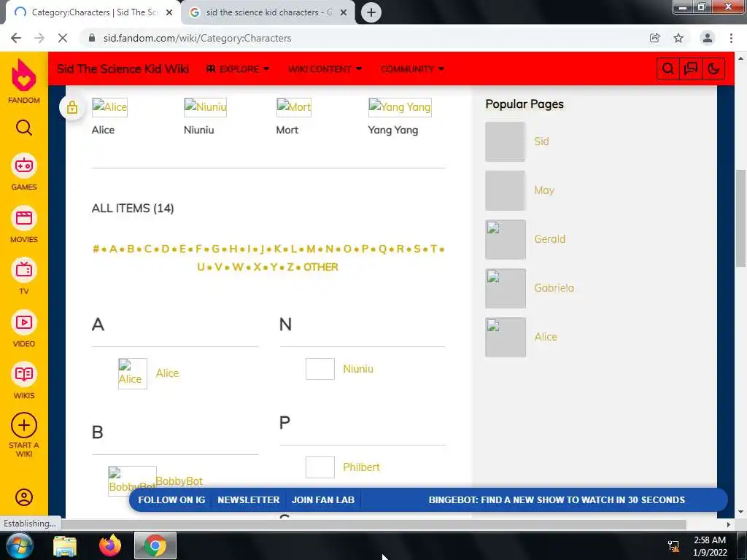The height and width of the screenshot is (560, 747).
Task: Click the share page icon in address bar
Action: click(x=654, y=38)
